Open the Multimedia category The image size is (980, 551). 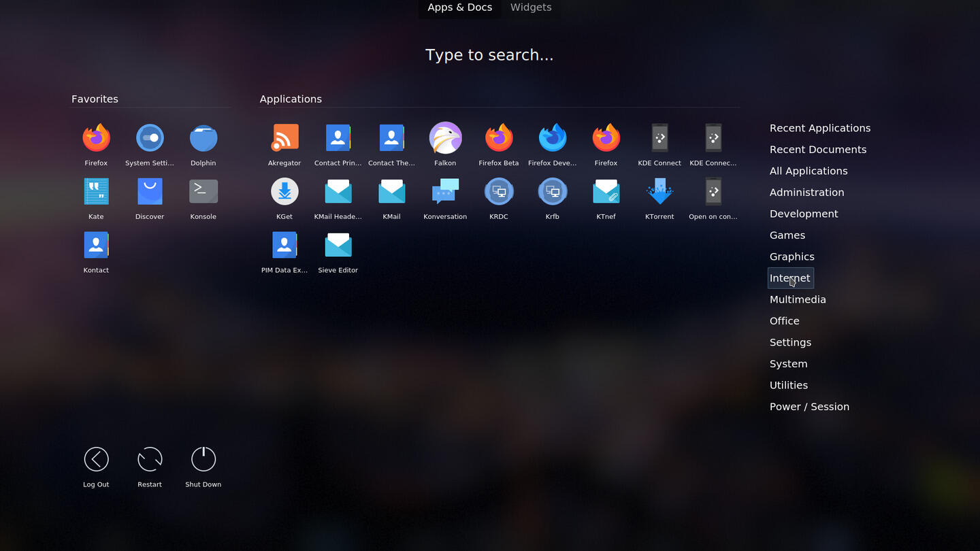click(798, 299)
